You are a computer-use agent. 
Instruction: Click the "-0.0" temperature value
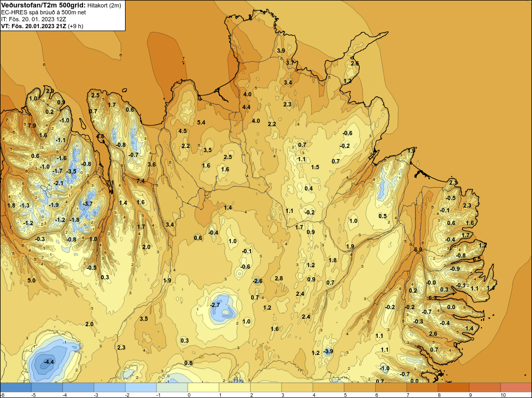point(431,283)
